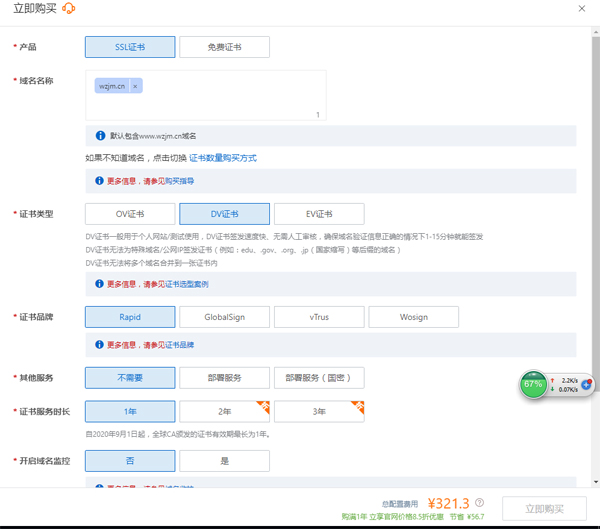
Task: Click the info icon beside default domain note
Action: point(100,136)
